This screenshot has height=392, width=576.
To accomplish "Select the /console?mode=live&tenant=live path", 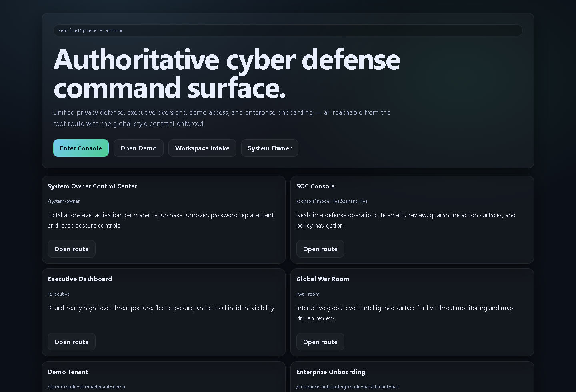I will [x=332, y=201].
